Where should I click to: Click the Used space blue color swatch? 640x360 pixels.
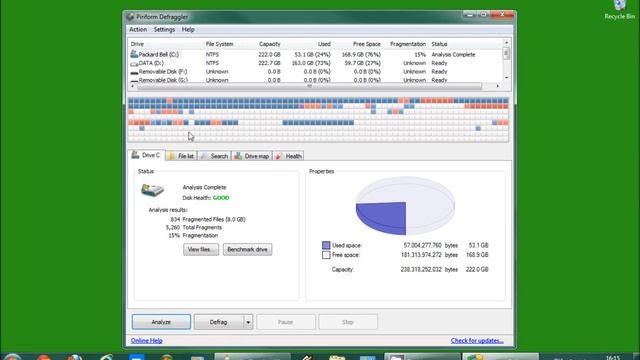[326, 245]
